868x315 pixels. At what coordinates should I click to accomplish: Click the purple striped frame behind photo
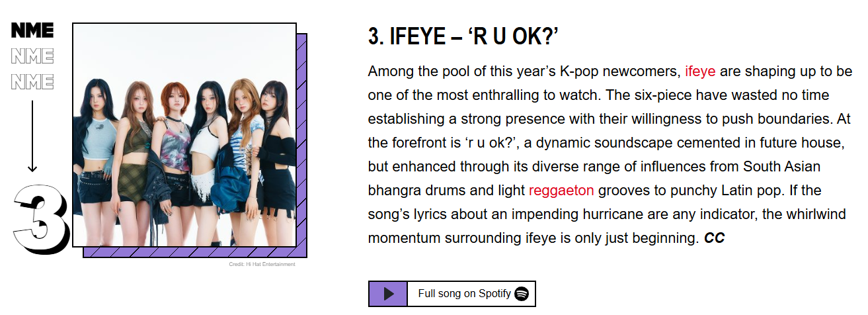coord(302,146)
